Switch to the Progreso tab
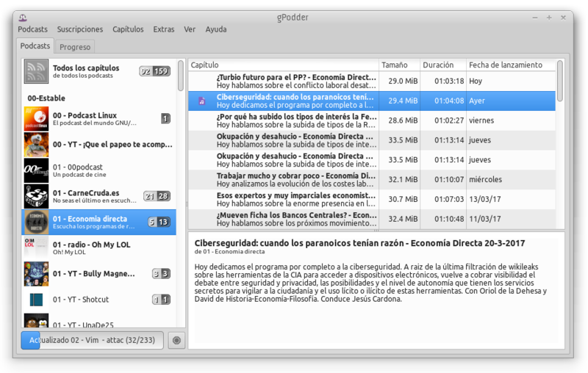Viewport: 588px width, 373px height. [75, 47]
